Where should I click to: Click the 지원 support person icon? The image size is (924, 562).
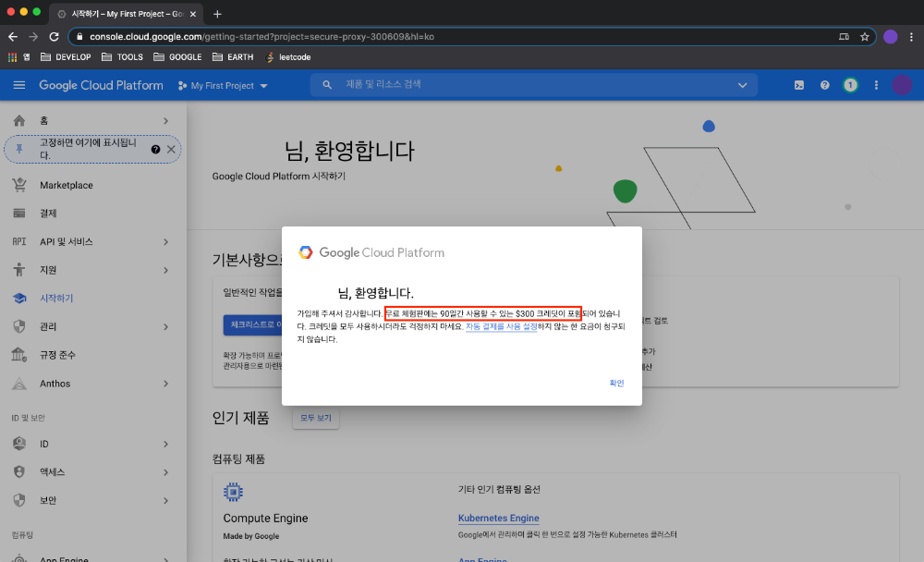click(19, 270)
